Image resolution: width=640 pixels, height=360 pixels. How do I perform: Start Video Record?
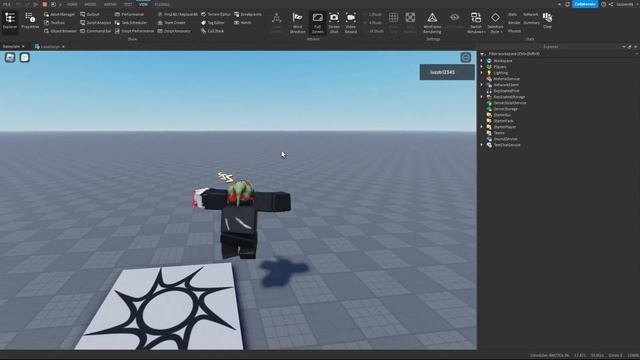pos(351,23)
